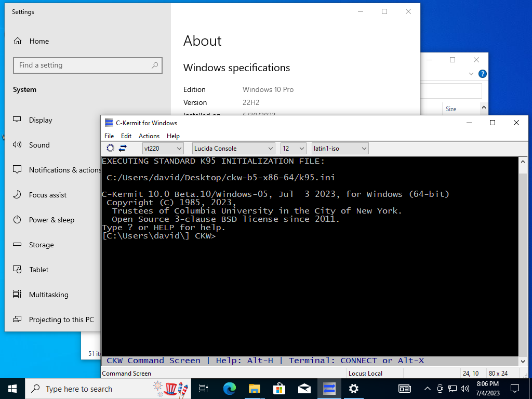Click the "Windows specifications" heading
This screenshot has height=399, width=532.
click(236, 68)
